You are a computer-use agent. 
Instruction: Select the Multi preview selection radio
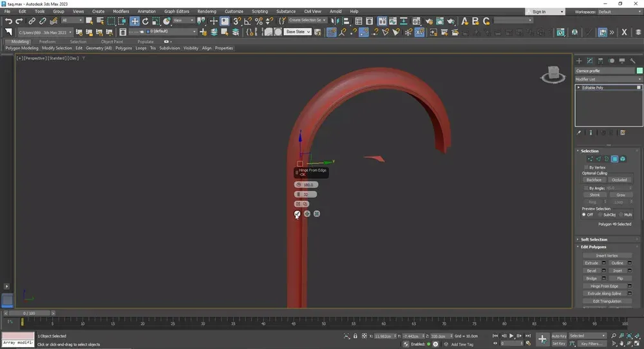[x=621, y=214]
